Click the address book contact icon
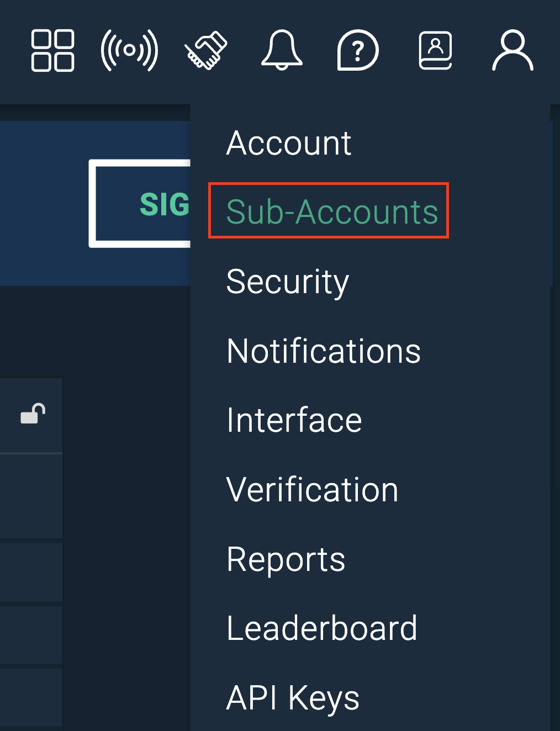This screenshot has height=731, width=560. pos(436,51)
